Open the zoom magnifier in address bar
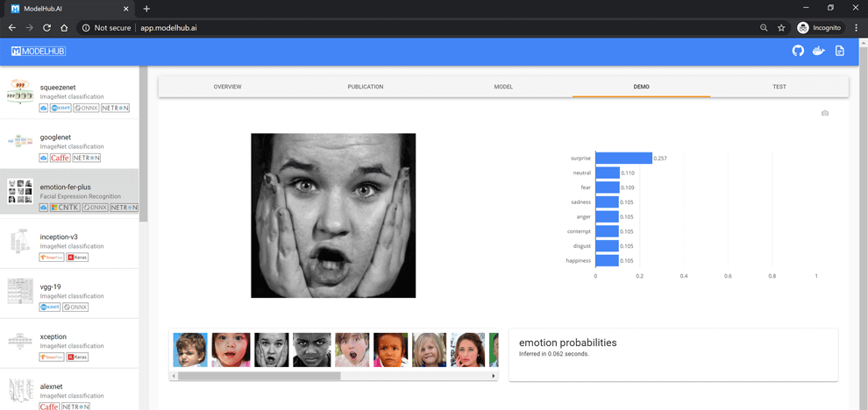 (x=764, y=28)
